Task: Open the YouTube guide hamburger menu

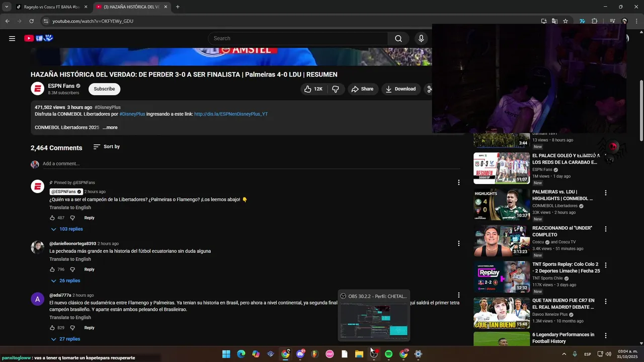Action: 12,38
